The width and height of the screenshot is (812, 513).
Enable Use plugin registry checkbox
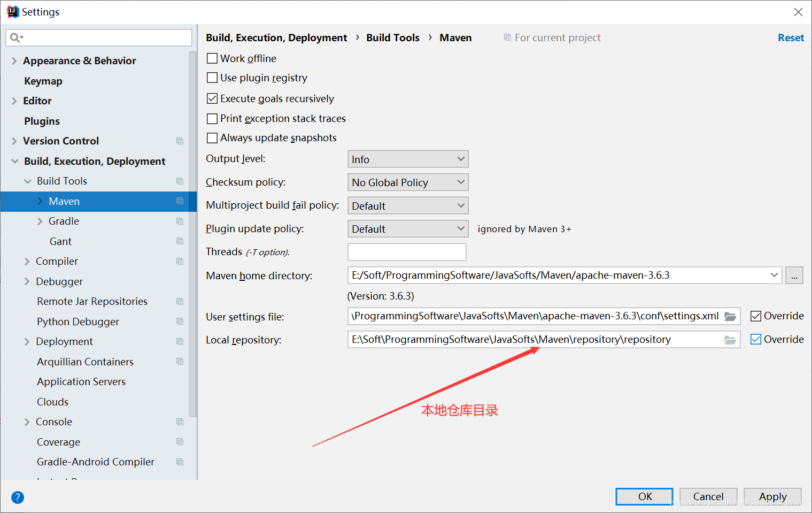click(212, 78)
